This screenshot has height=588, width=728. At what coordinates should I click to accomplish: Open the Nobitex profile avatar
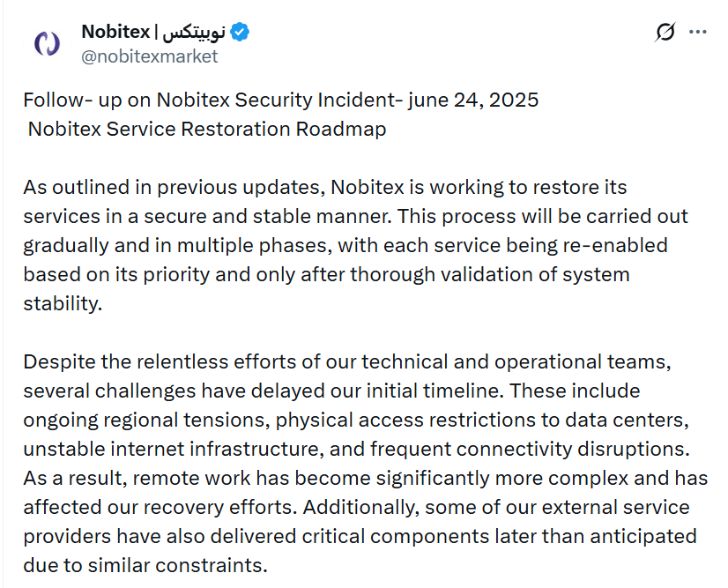[46, 42]
